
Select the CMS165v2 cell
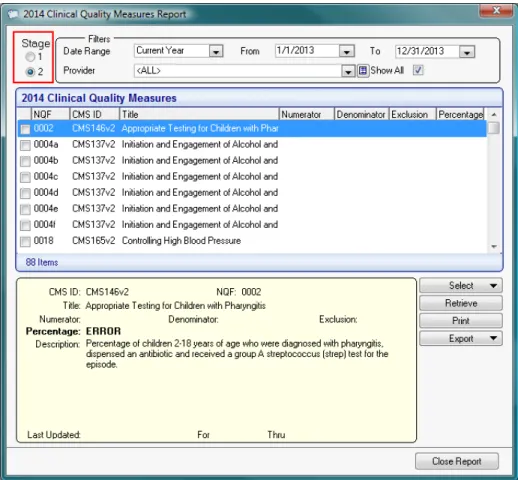tap(94, 241)
